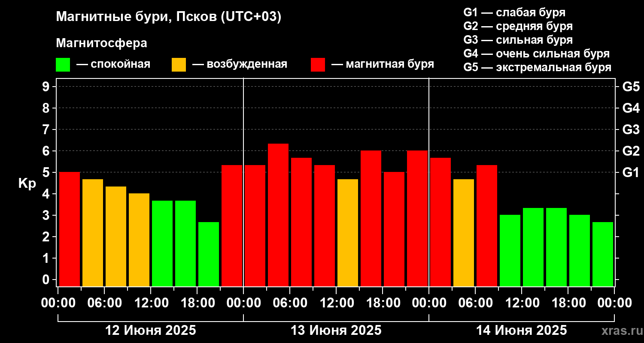Click the '— возбужденная' legend label
Screen dimensions: 644x343
coord(240,64)
